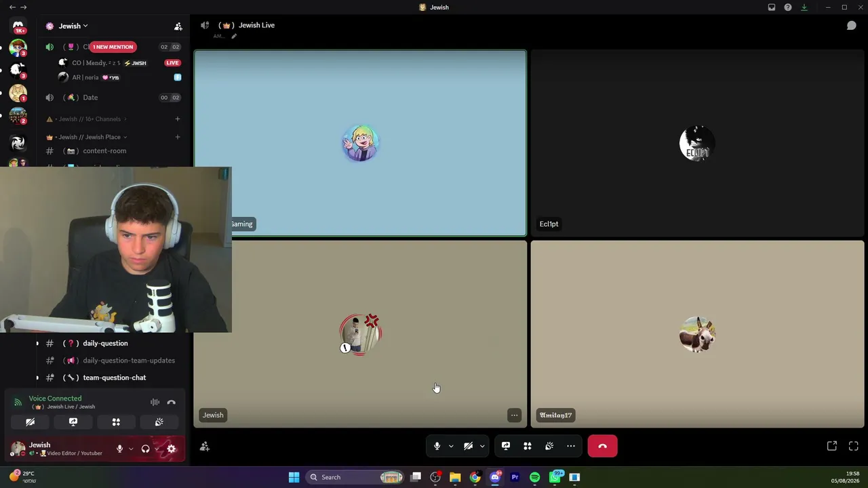Mute microphone in the user panel
Image resolution: width=868 pixels, height=488 pixels.
119,449
